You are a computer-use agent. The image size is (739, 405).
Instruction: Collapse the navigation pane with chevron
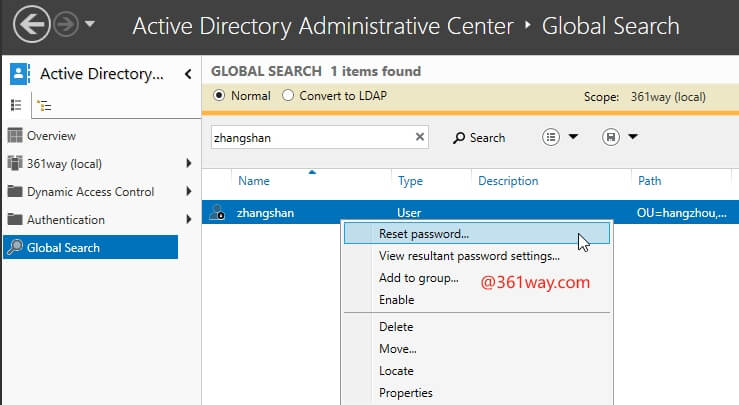[x=188, y=74]
